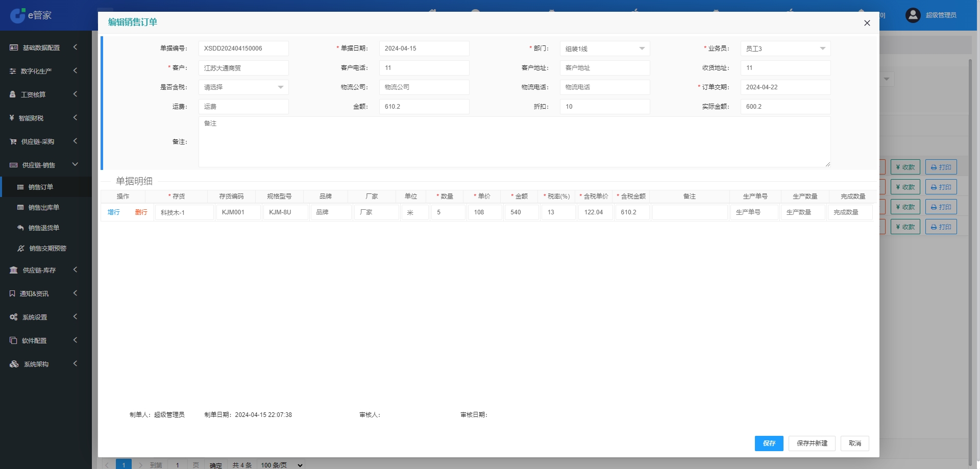
Task: Click the 工资核算 lock icon
Action: [x=13, y=94]
